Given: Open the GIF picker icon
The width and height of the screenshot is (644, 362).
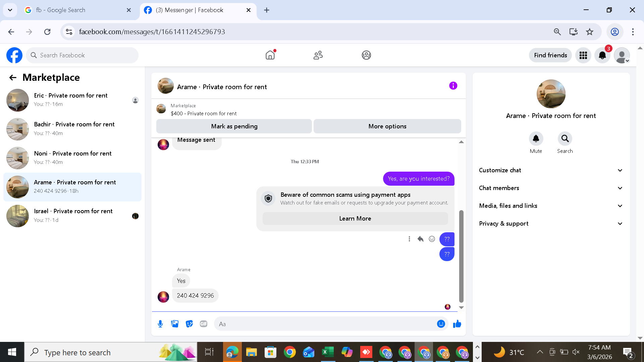Looking at the screenshot, I should (x=204, y=324).
